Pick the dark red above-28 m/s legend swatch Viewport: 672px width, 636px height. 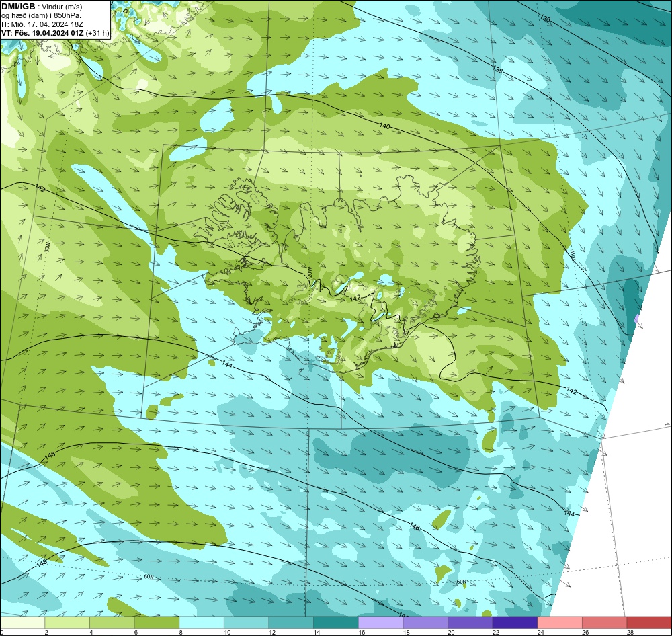[649, 623]
